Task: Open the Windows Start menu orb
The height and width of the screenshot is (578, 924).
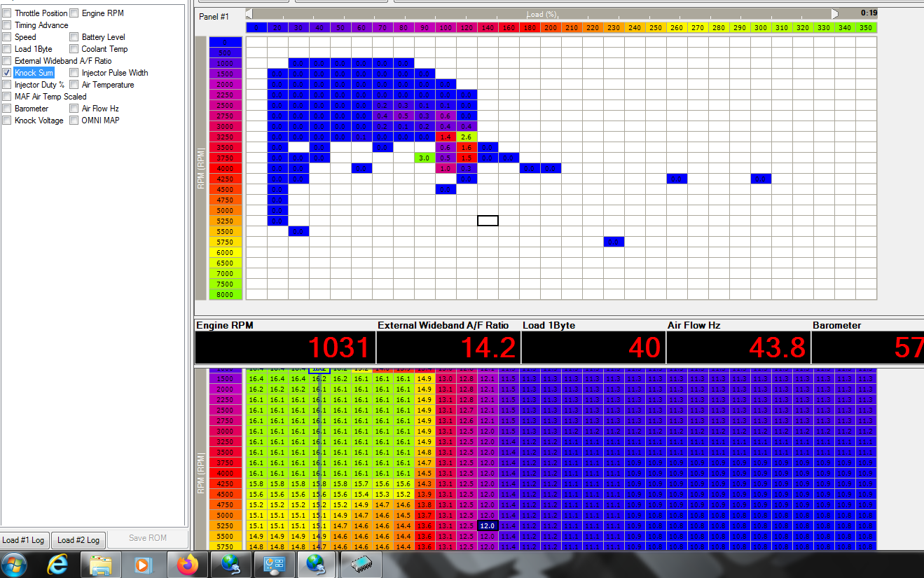Action: (15, 564)
